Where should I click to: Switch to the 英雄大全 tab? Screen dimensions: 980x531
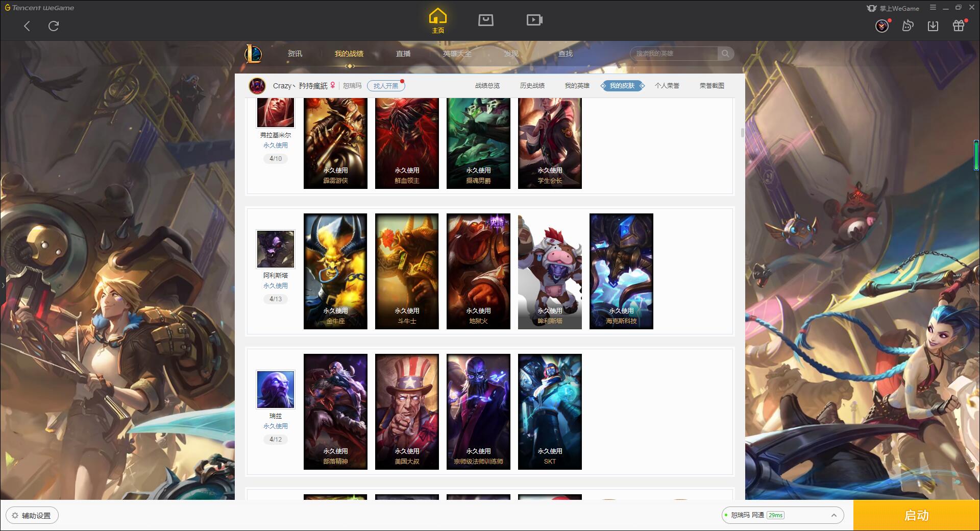(457, 54)
